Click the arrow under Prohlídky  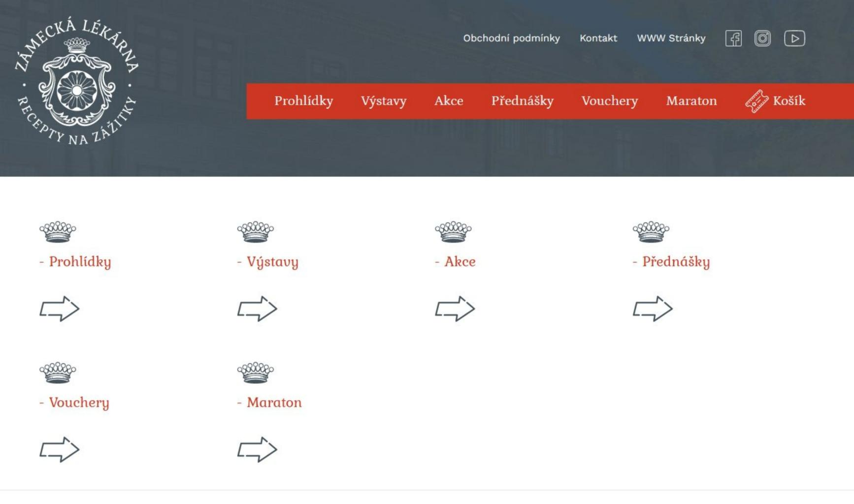pos(60,309)
